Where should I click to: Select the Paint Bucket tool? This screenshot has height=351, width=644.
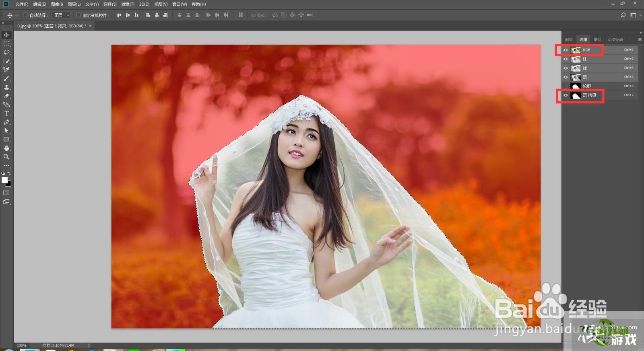click(x=6, y=105)
